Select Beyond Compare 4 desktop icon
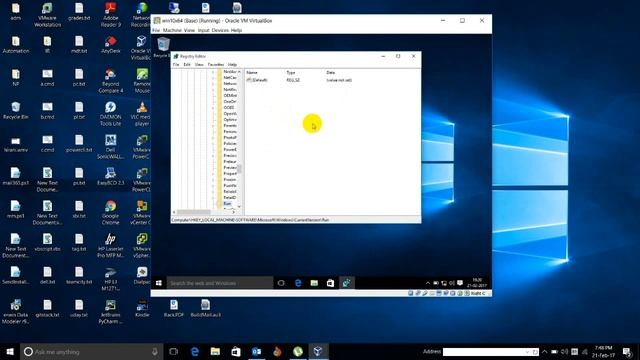The width and height of the screenshot is (640, 360). point(111,80)
